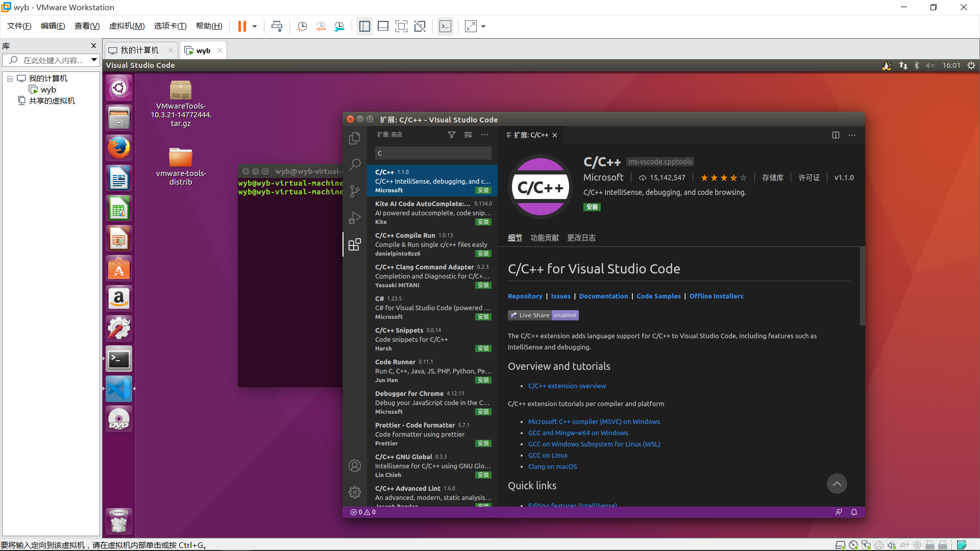Click the extension search input field
Image resolution: width=980 pixels, height=551 pixels.
pos(433,153)
